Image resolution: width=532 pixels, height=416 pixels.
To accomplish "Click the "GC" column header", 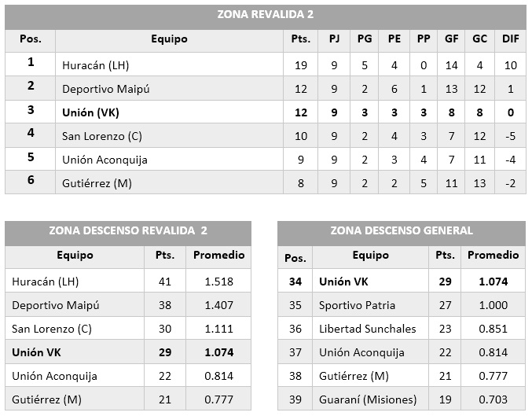I will click(x=480, y=39).
